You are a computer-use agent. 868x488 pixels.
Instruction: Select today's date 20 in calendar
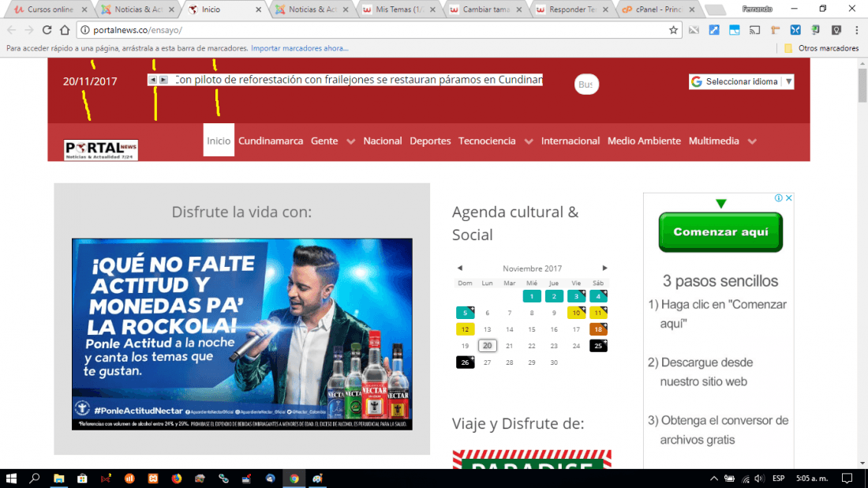pos(487,346)
